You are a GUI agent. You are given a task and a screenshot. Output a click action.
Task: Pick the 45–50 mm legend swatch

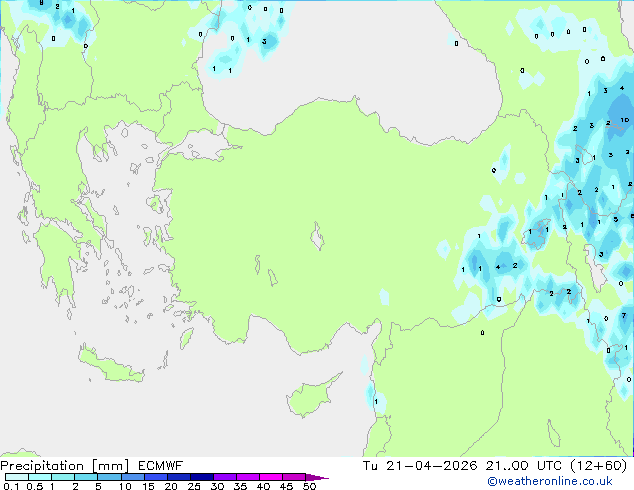(x=294, y=477)
